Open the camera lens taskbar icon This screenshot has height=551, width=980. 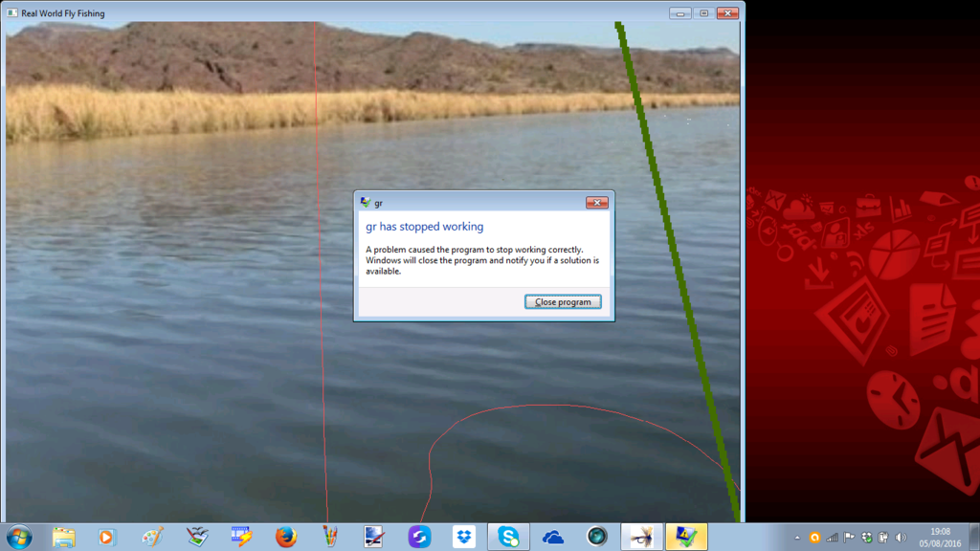point(597,537)
